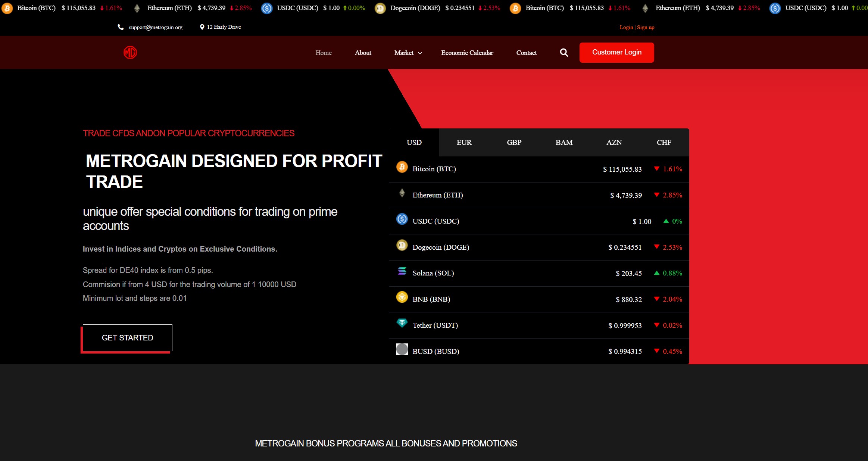Click the Tether diamond icon
868x461 pixels.
click(402, 323)
